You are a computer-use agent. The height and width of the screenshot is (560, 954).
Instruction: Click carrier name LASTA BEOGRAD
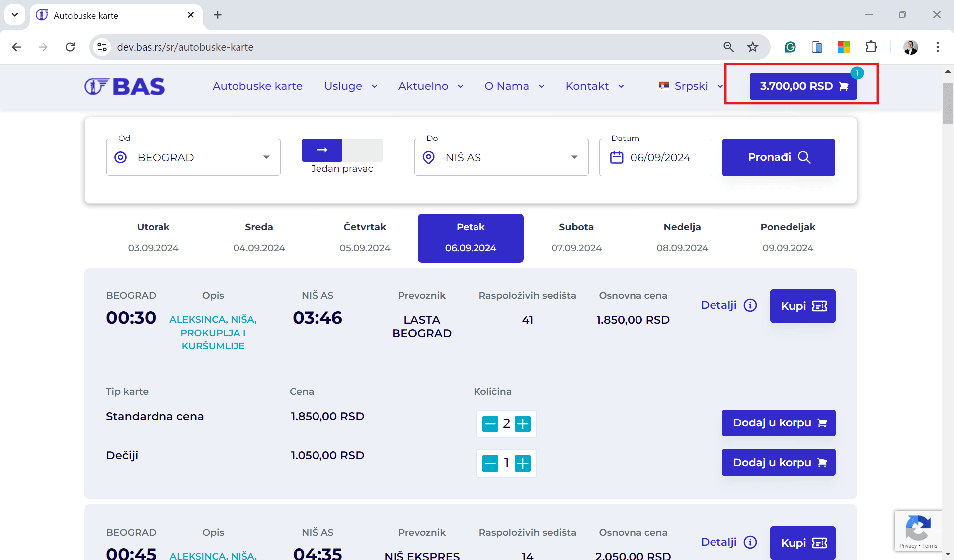422,326
